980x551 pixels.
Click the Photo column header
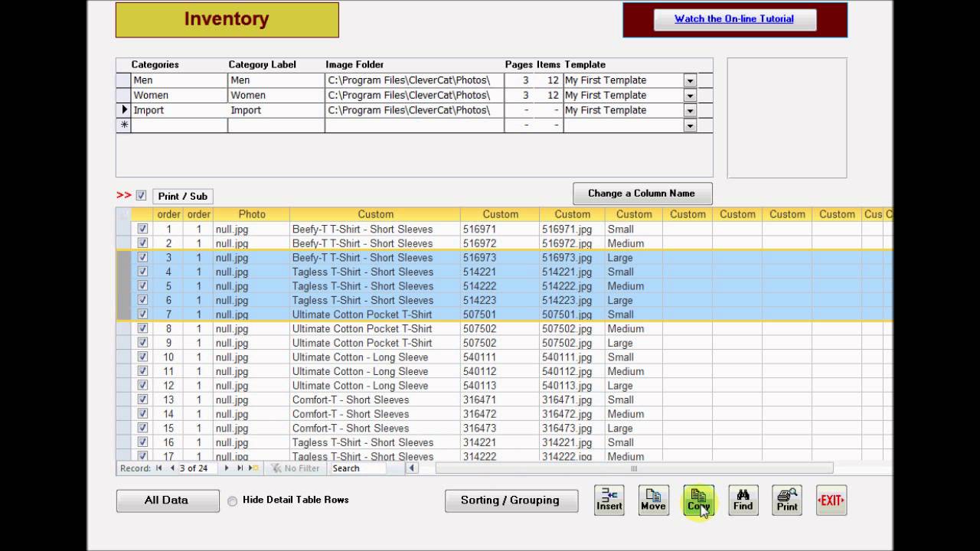(x=251, y=214)
